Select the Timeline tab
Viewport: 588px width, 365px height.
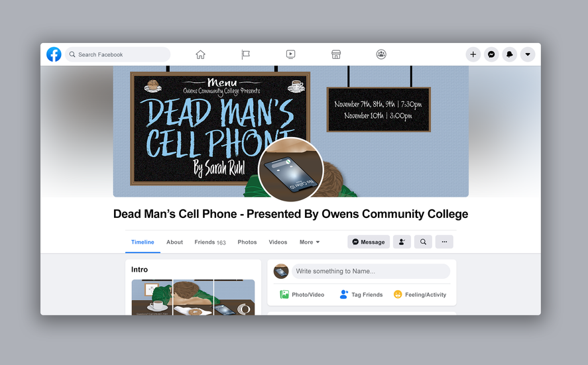pos(143,242)
